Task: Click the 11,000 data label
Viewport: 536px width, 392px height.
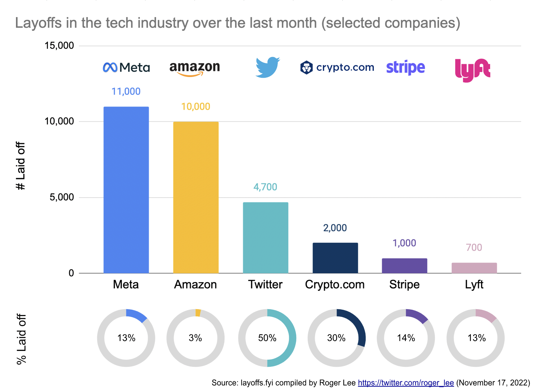Action: point(126,92)
